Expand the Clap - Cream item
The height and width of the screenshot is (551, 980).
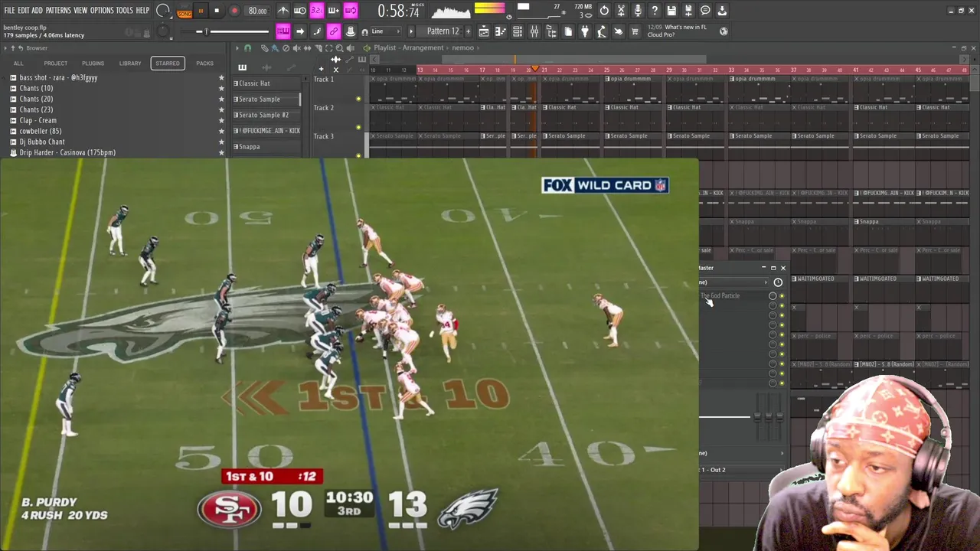(x=38, y=120)
